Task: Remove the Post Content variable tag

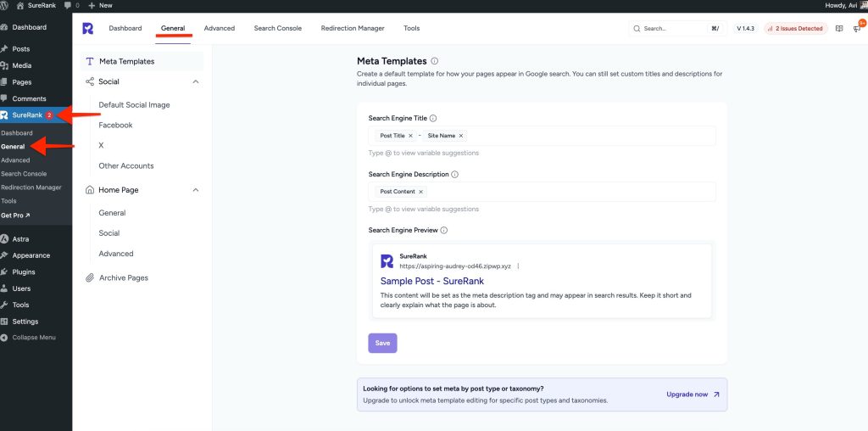Action: [420, 192]
